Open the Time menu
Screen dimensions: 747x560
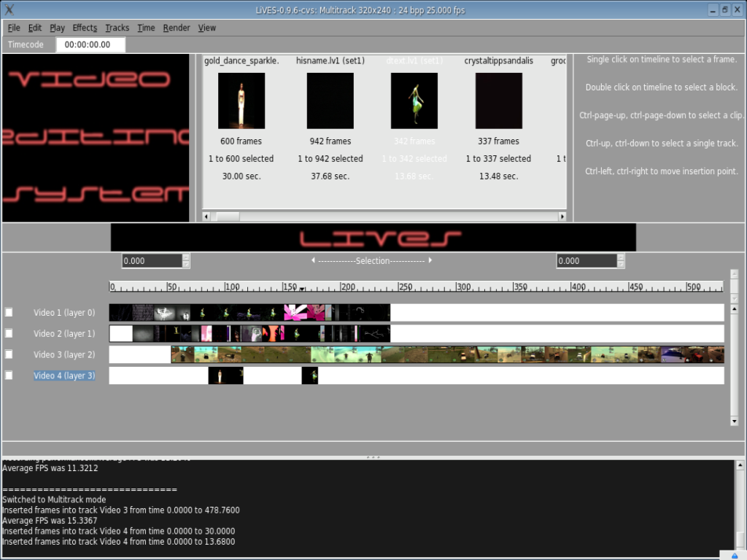coord(146,28)
